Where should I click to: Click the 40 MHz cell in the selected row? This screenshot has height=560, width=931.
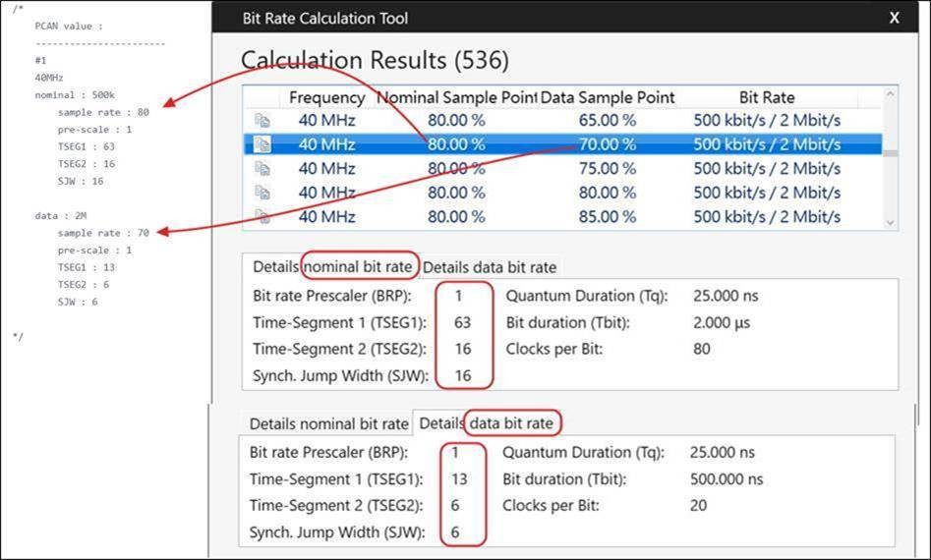point(326,144)
